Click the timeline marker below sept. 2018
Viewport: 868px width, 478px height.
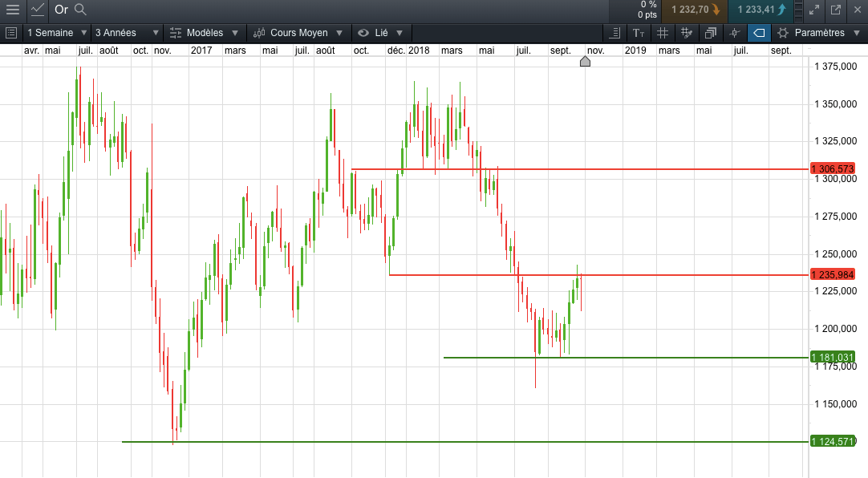pyautogui.click(x=585, y=61)
